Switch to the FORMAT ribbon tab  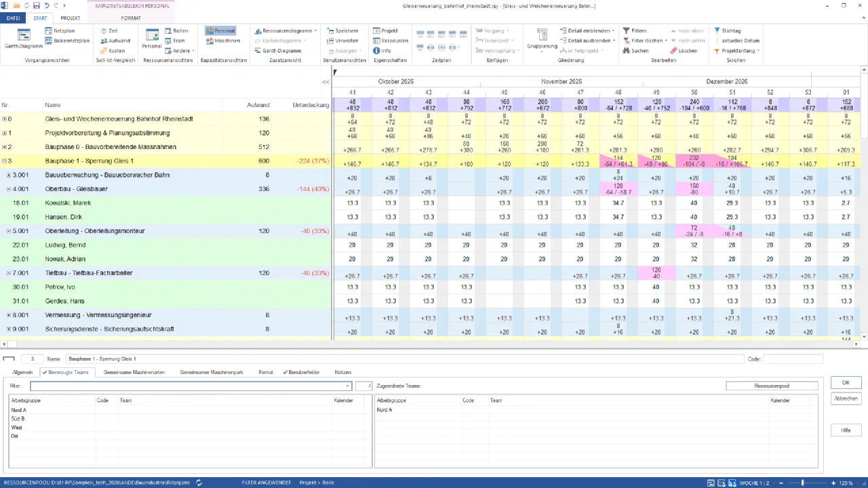coord(131,18)
